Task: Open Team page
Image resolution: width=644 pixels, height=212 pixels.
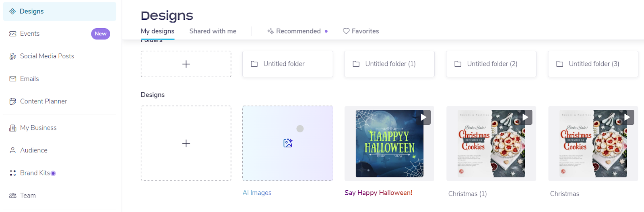Action: tap(60, 196)
